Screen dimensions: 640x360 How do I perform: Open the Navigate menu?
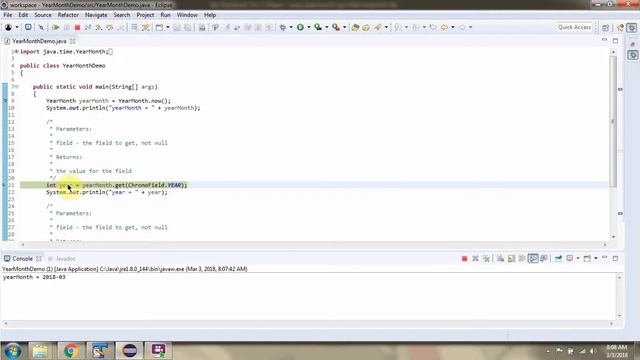(x=96, y=15)
